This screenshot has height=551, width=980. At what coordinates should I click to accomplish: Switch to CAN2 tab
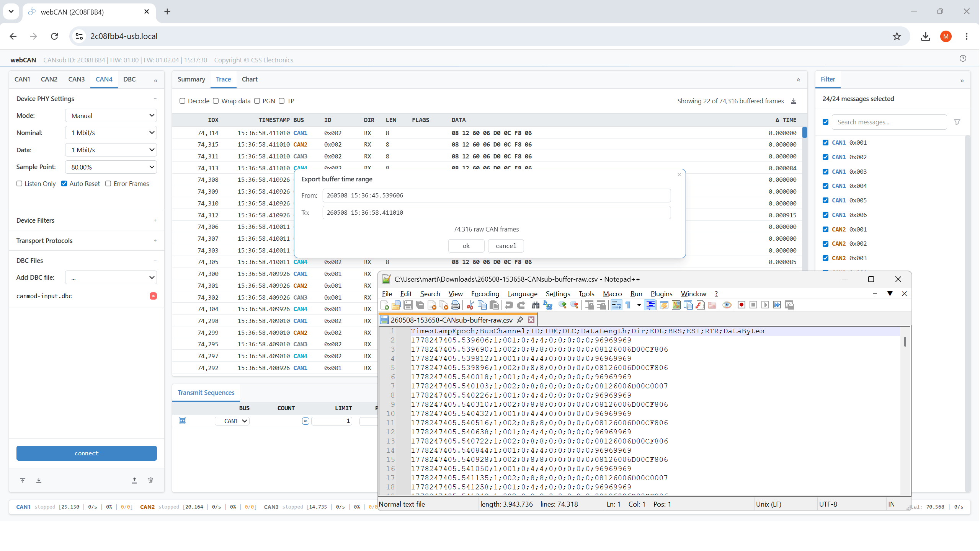[49, 79]
